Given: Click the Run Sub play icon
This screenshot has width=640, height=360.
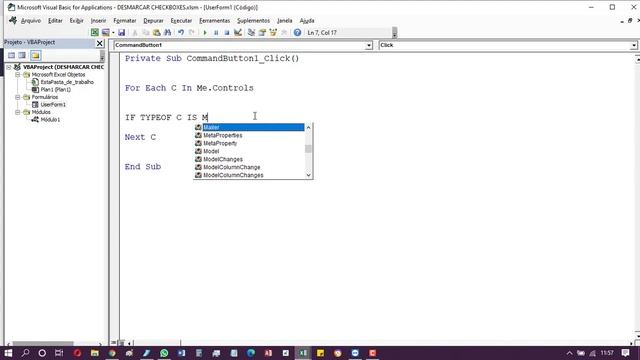Looking at the screenshot, I should (x=205, y=33).
